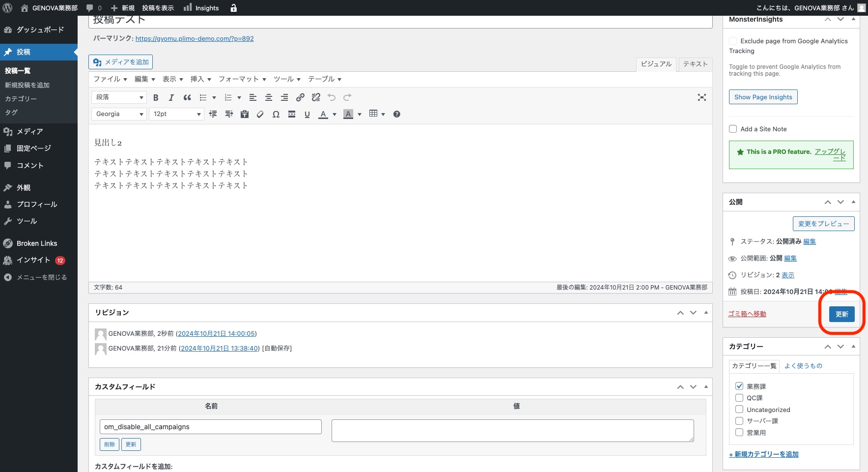Open the フォーマット menu
This screenshot has width=868, height=472.
[x=242, y=79]
